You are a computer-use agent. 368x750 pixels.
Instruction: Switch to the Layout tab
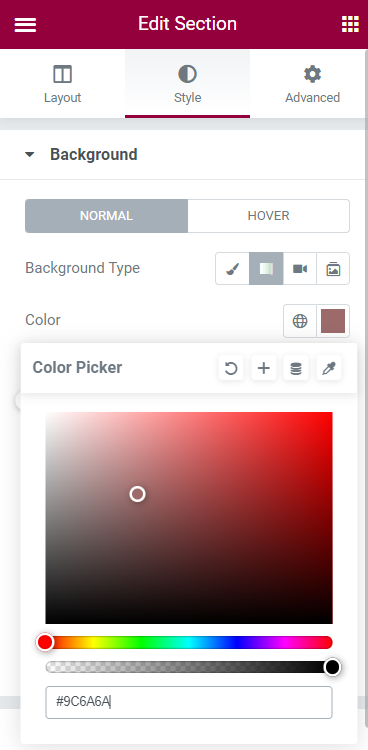(x=63, y=84)
